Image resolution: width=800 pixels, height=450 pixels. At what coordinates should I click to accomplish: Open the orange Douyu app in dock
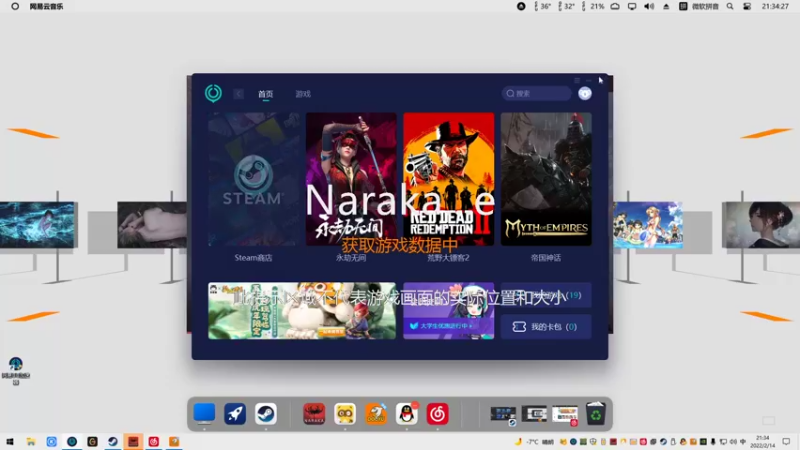coord(376,414)
